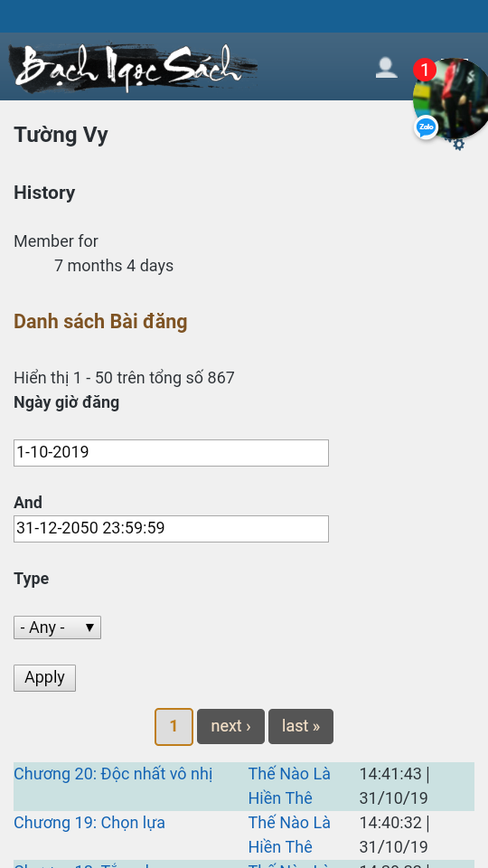Open the Zalo chat bubble icon

coord(426,127)
